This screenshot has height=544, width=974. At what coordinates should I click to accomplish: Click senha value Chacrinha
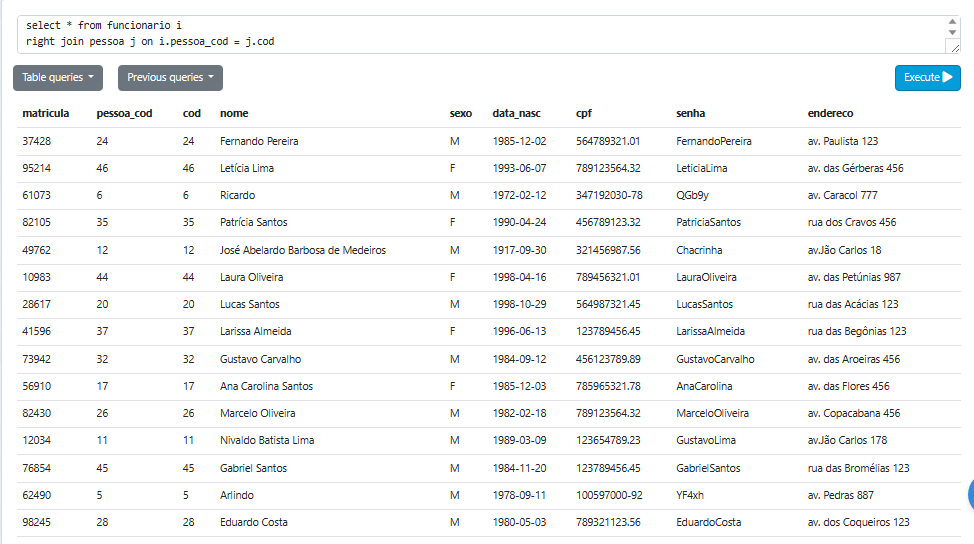tap(699, 250)
